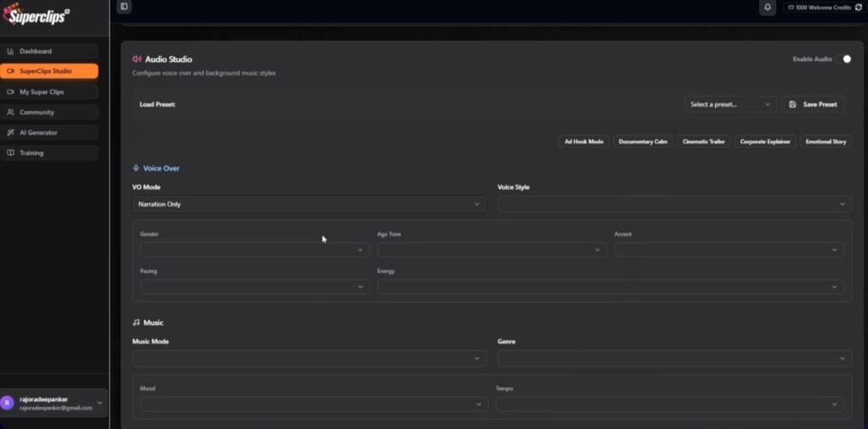Apply the Corporate Explainer preset
The width and height of the screenshot is (868, 429).
coord(765,142)
